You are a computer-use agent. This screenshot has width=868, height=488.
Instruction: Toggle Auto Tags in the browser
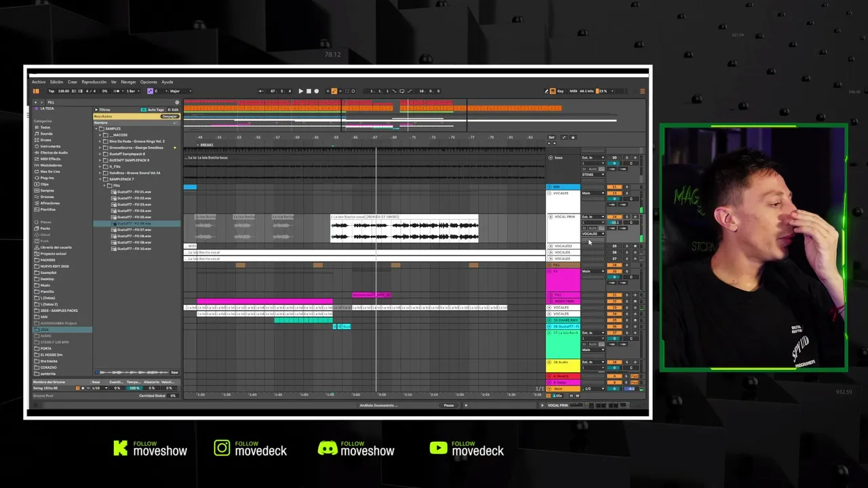pos(153,109)
